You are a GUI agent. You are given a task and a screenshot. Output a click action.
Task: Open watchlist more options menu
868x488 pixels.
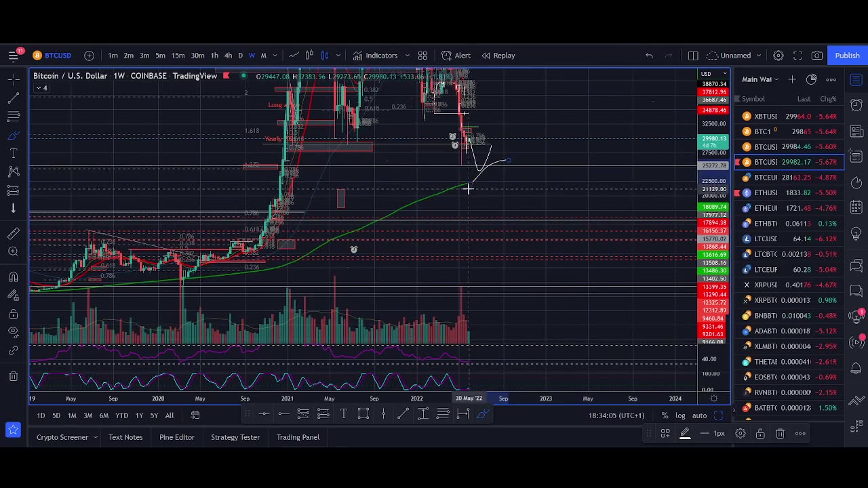[x=831, y=79]
